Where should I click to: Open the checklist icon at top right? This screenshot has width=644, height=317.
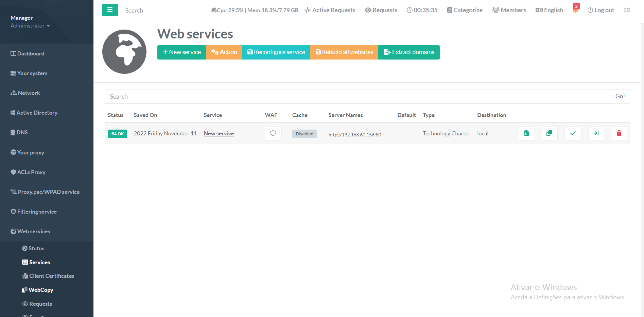tap(627, 10)
